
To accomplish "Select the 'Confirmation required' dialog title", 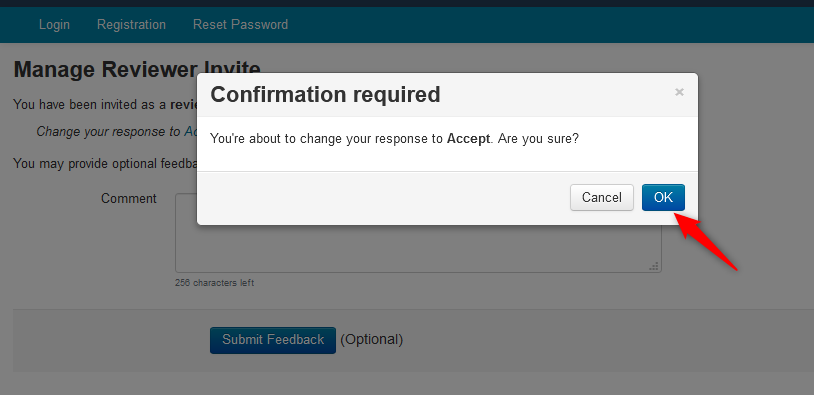I will (325, 95).
